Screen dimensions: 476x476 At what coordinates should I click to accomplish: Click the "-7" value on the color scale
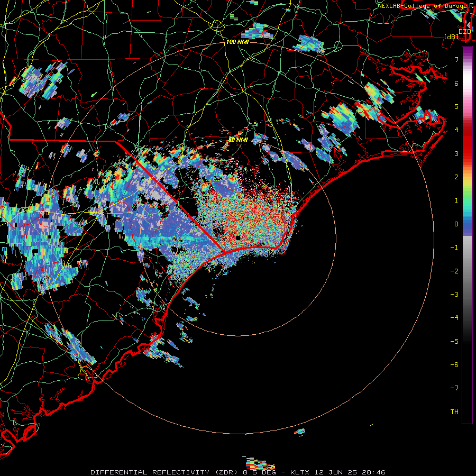(454, 388)
